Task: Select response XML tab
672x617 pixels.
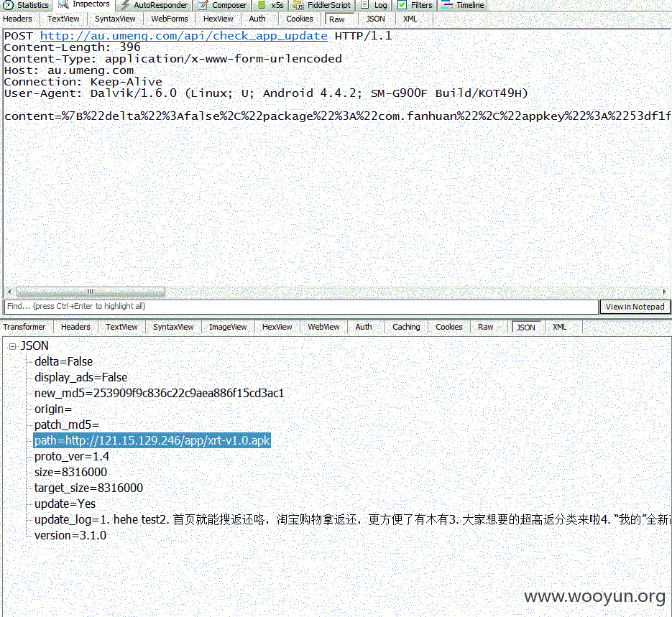Action: (559, 327)
